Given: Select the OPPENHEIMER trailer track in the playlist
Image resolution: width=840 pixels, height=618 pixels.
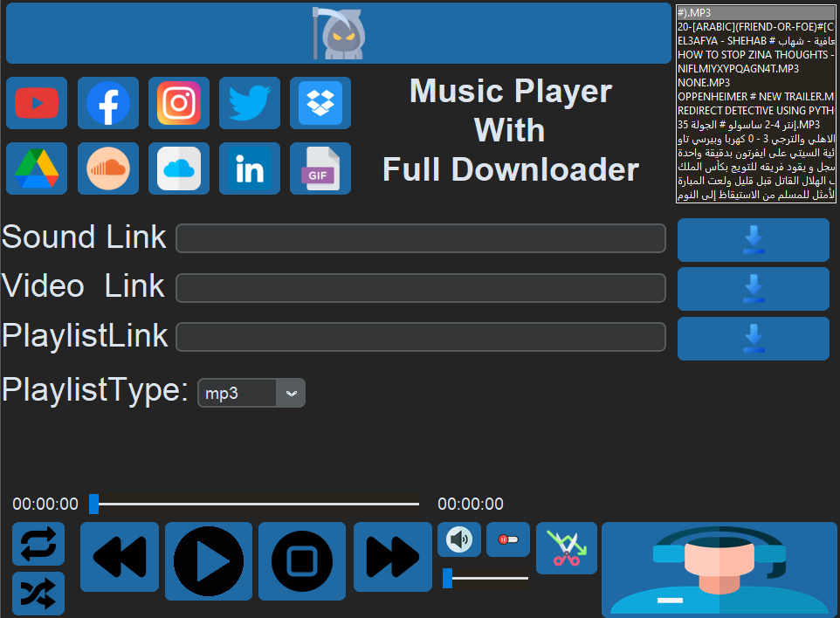Looking at the screenshot, I should pyautogui.click(x=751, y=96).
